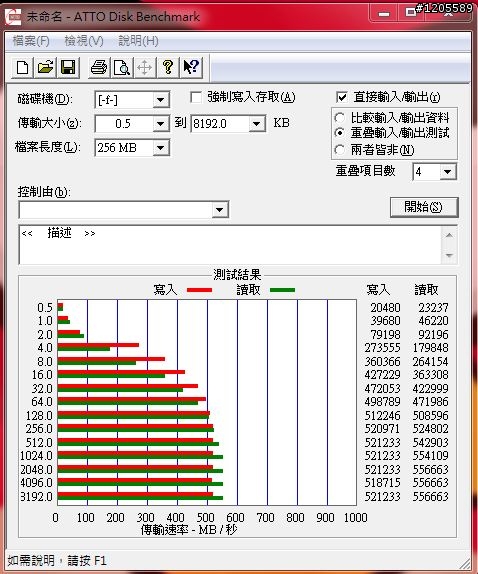Viewport: 478px width, 574px height.
Task: Select 比較輸入/輸出資料 radio button
Action: [340, 118]
